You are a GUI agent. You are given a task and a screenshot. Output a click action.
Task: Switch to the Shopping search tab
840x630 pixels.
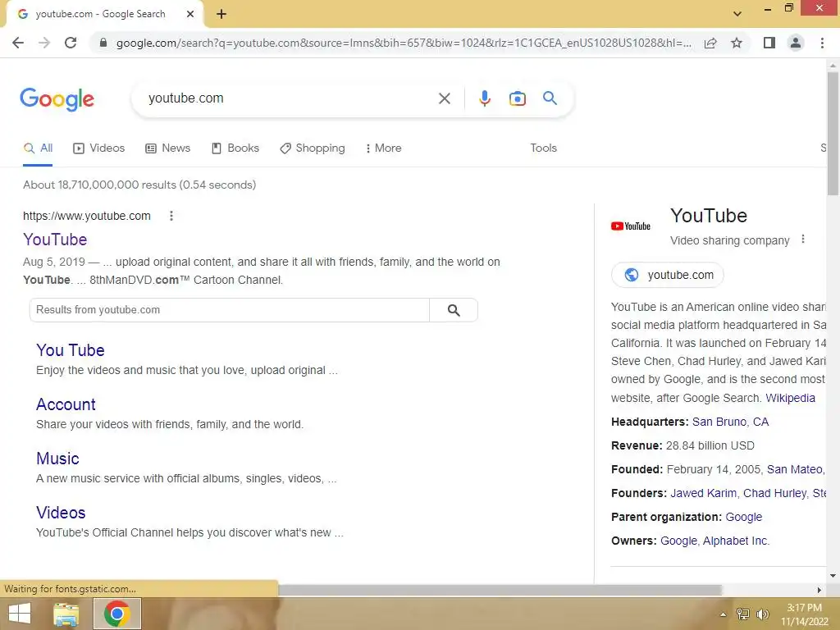click(313, 148)
